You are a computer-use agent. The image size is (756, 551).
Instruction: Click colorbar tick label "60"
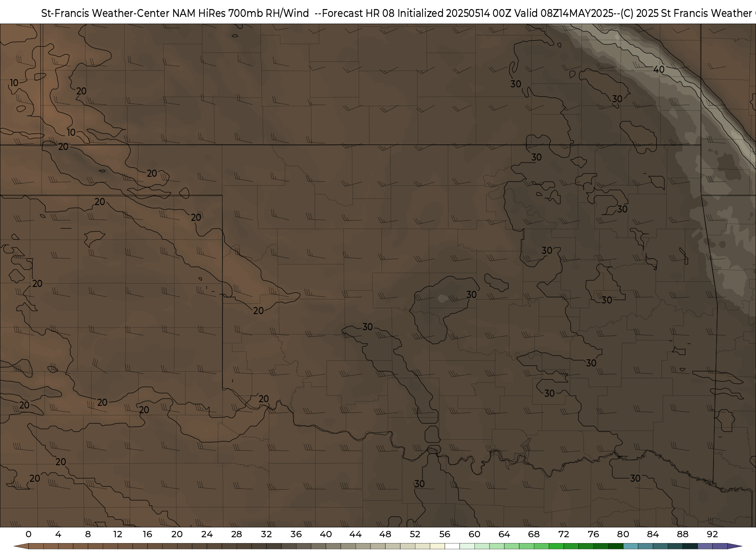[474, 534]
